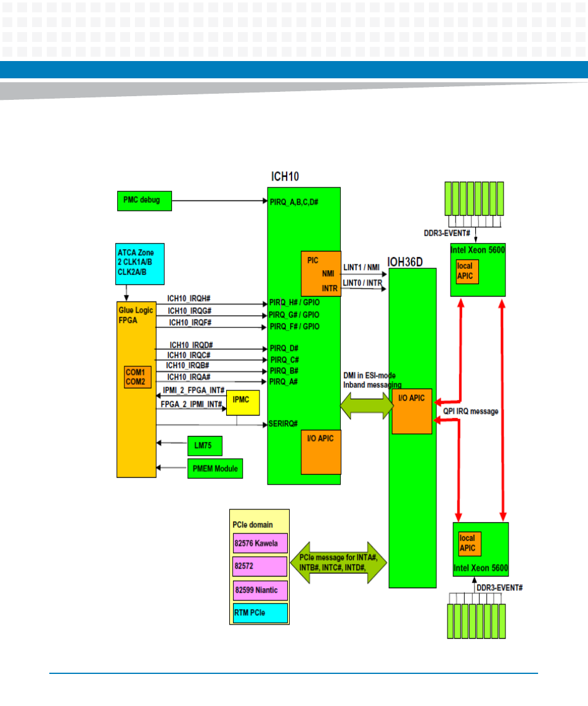Select the LM75 green box
Image resolution: width=588 pixels, height=706 pixels.
205,446
